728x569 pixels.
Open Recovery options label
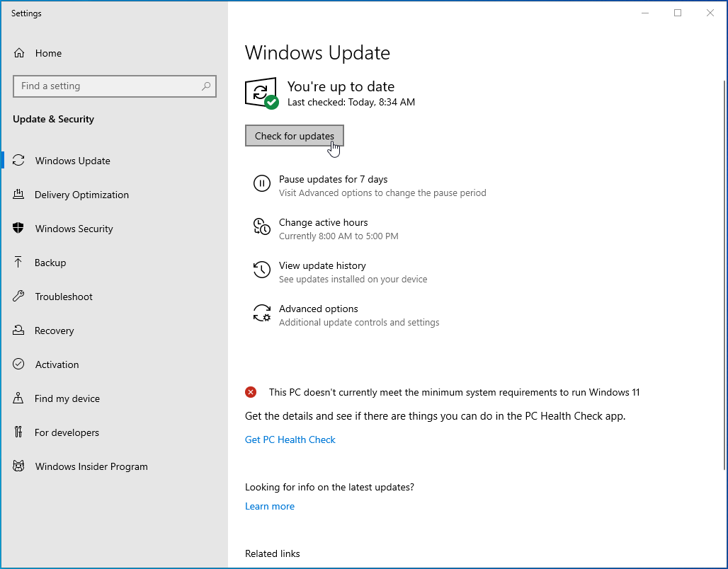(x=55, y=331)
